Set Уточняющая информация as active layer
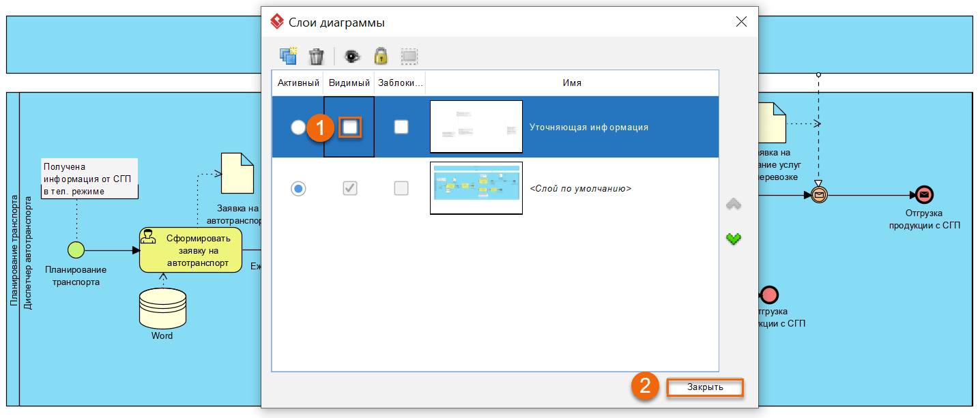The height and width of the screenshot is (418, 980). pyautogui.click(x=298, y=128)
